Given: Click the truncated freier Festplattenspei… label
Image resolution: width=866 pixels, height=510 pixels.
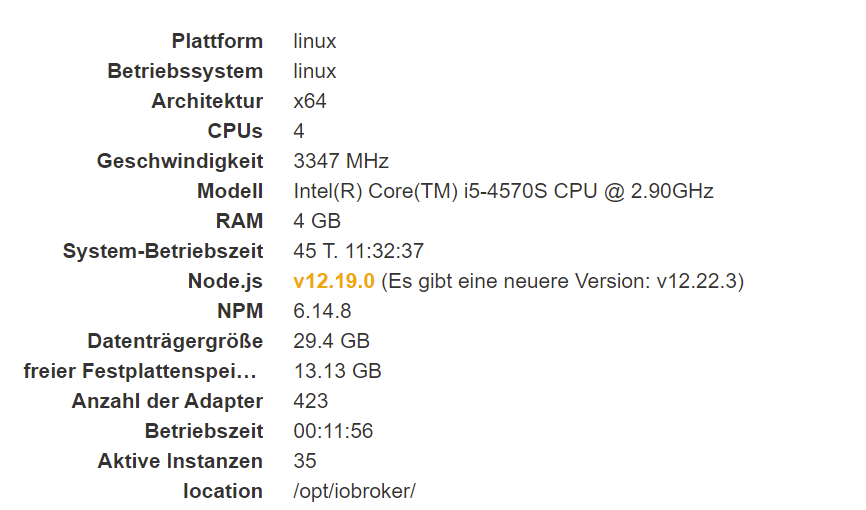Looking at the screenshot, I should coord(140,371).
